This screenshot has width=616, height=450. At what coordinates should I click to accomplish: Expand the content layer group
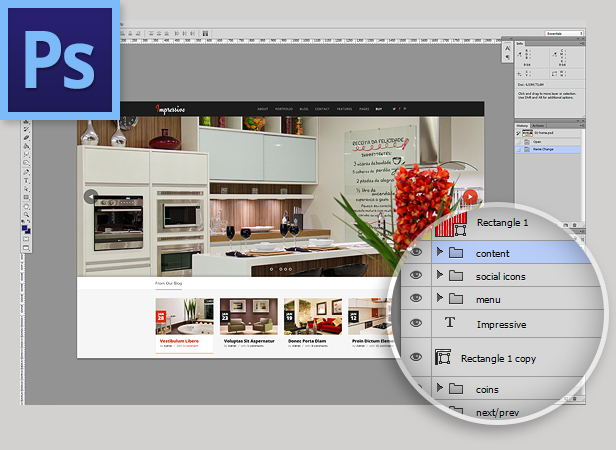tap(440, 252)
